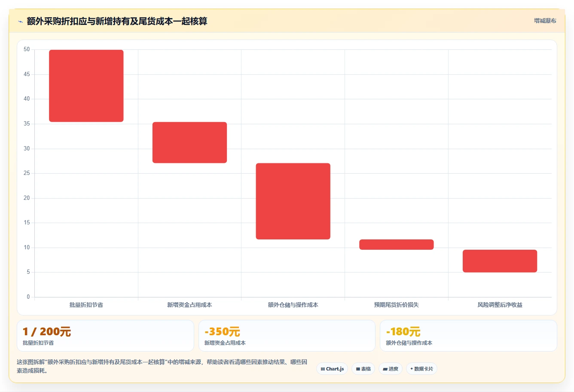Image resolution: width=574 pixels, height=392 pixels.
Task: Click the 增减瀑布 label in header
Action: coord(545,21)
